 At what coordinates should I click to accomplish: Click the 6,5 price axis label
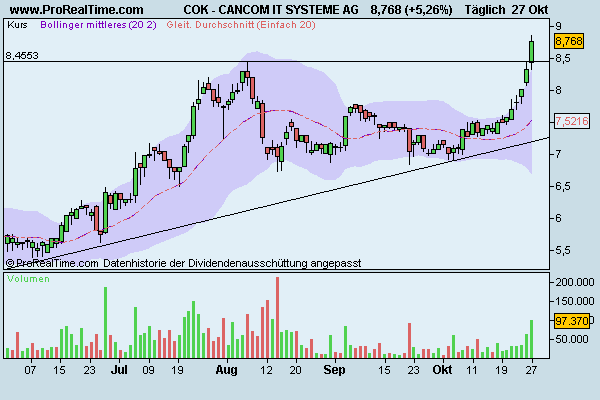pos(562,186)
